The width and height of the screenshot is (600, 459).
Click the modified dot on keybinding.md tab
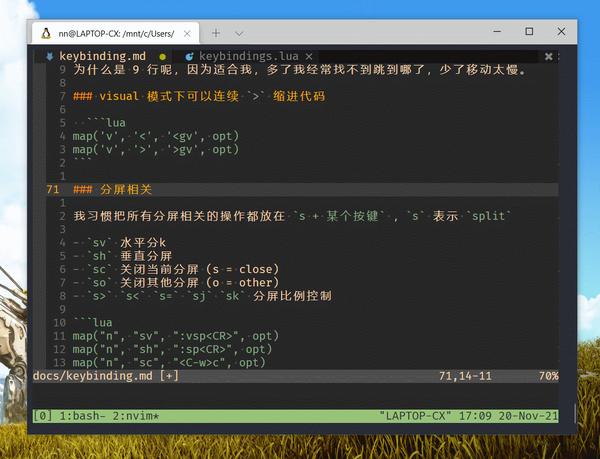pyautogui.click(x=163, y=57)
